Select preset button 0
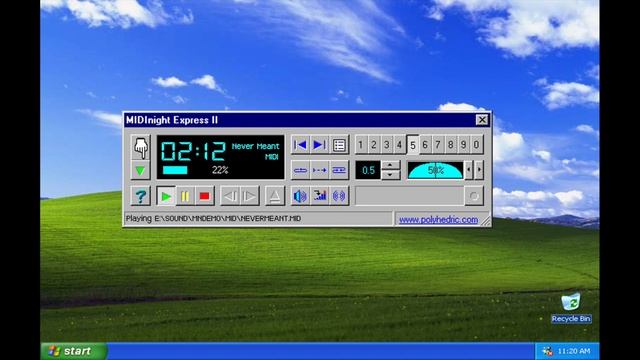 (476, 145)
